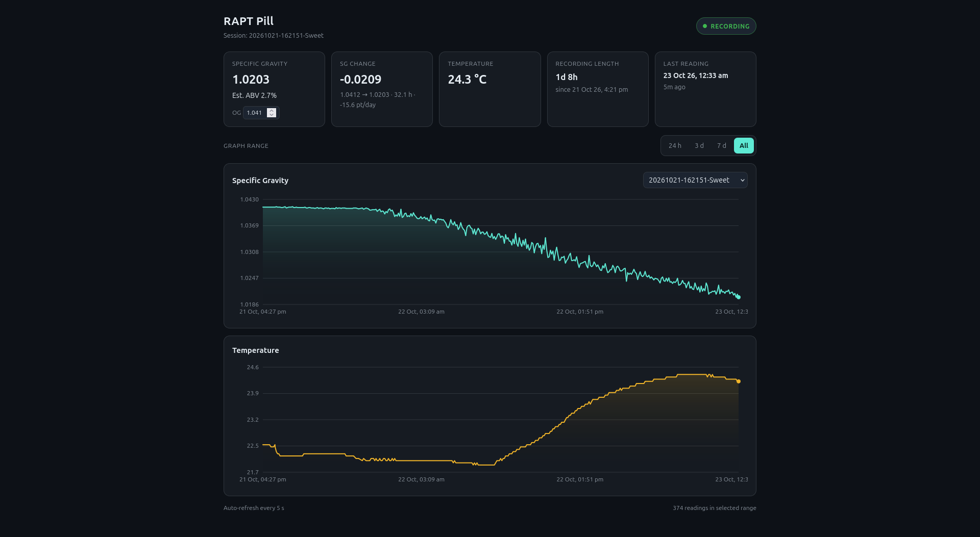Click the 24.6 temperature axis label
The height and width of the screenshot is (537, 980).
click(x=253, y=367)
